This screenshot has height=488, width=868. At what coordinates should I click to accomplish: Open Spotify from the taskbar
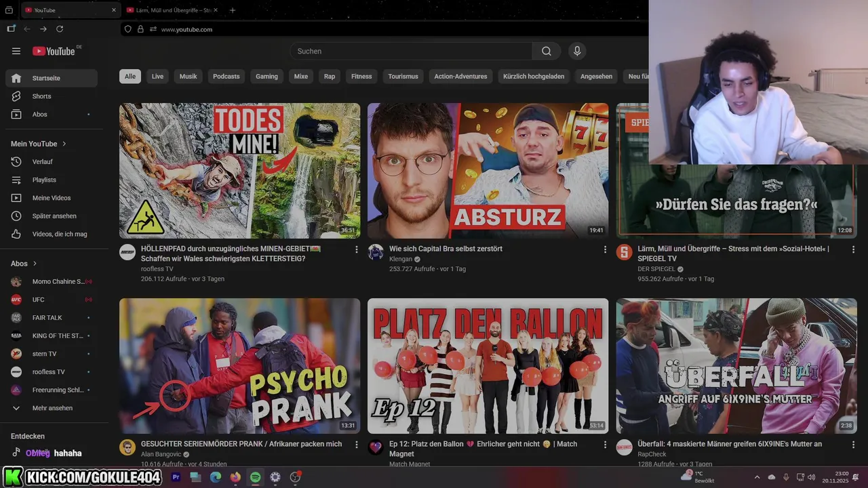255,477
